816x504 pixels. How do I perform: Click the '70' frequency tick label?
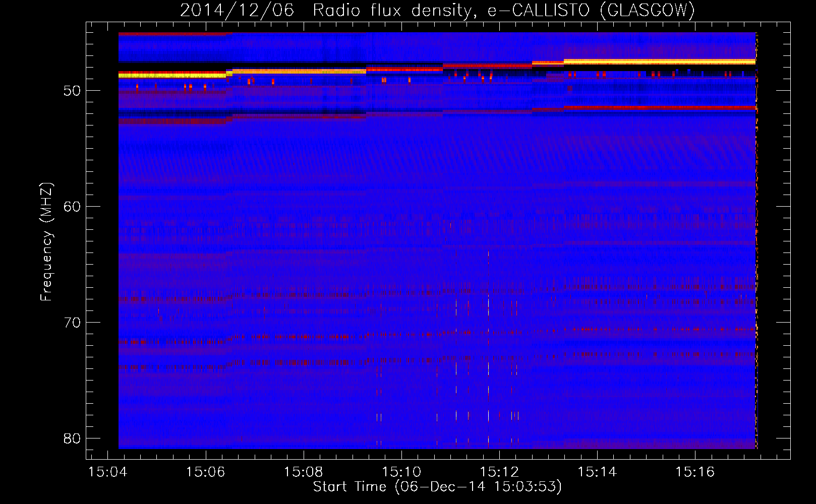72,323
